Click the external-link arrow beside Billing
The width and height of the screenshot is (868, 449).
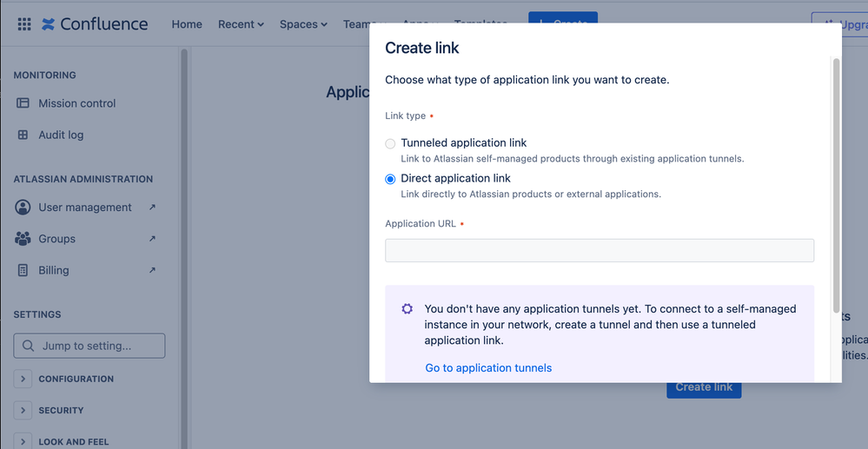(x=152, y=270)
